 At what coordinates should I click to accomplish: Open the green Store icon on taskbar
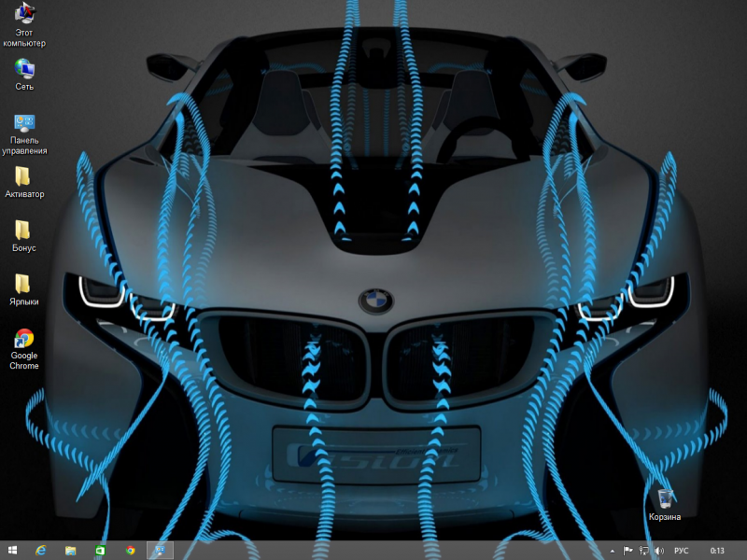(100, 551)
